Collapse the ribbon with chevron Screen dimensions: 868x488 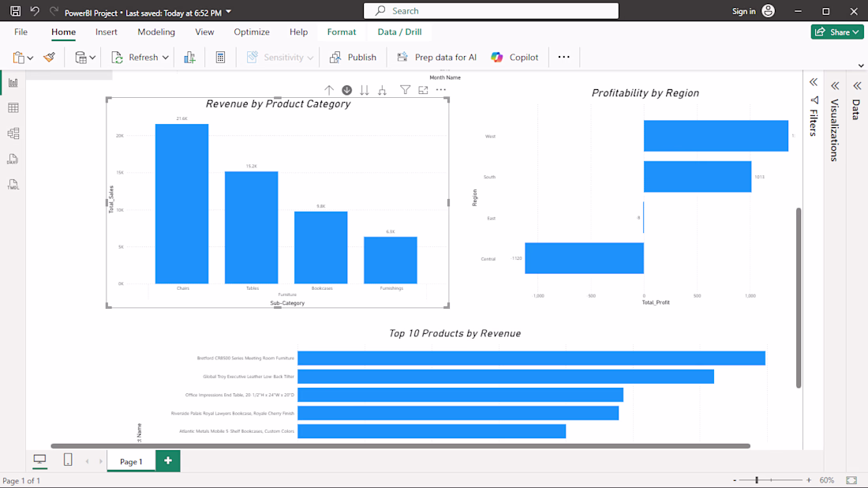point(861,66)
